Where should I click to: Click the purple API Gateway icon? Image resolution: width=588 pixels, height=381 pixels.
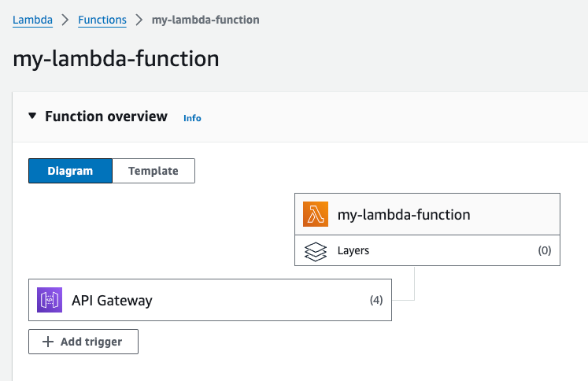pyautogui.click(x=50, y=300)
